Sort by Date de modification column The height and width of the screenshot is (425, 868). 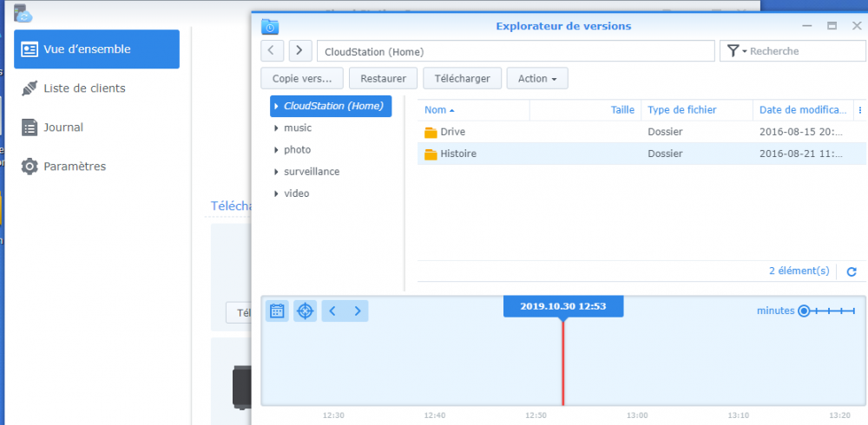tap(803, 110)
